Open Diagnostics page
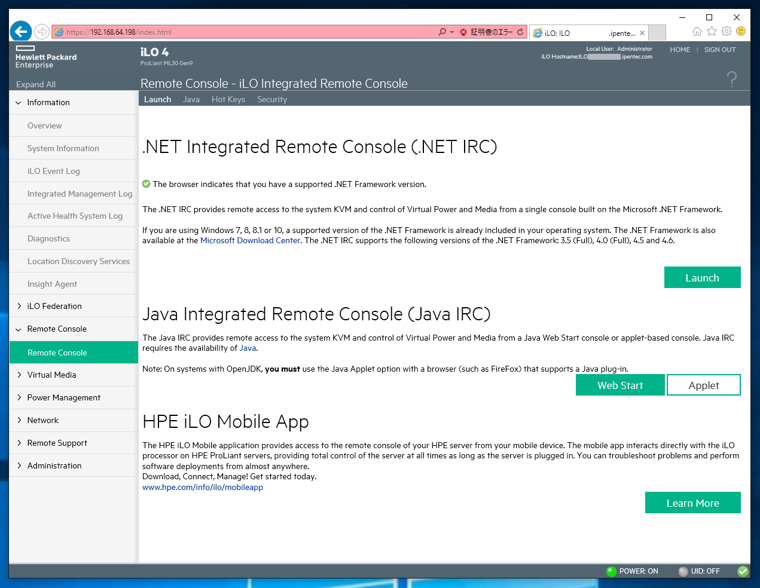This screenshot has height=588, width=760. click(73, 238)
